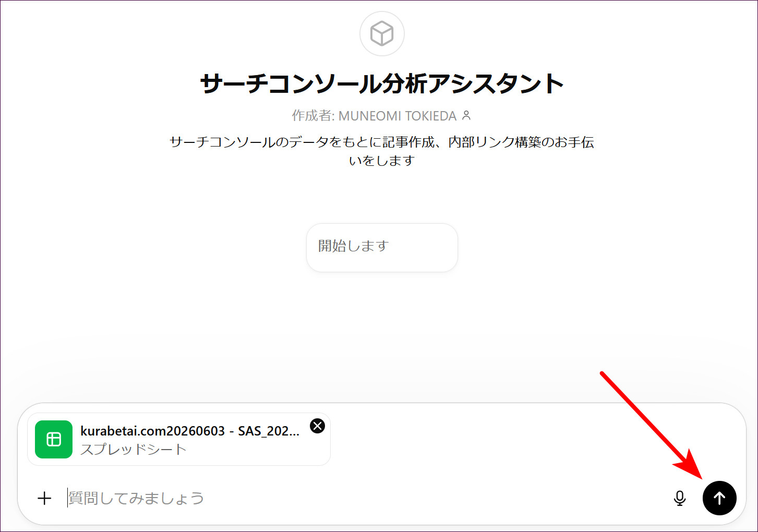This screenshot has width=758, height=532.
Task: Open the plus attachment menu
Action: (45, 498)
